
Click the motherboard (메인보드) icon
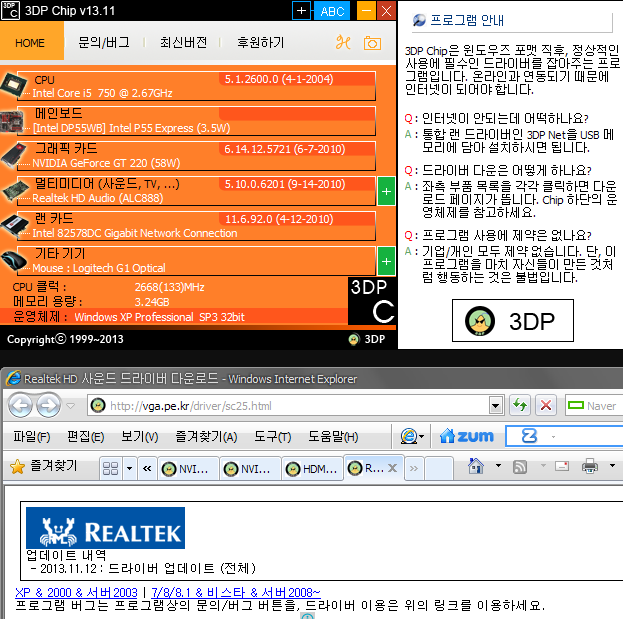click(x=12, y=120)
